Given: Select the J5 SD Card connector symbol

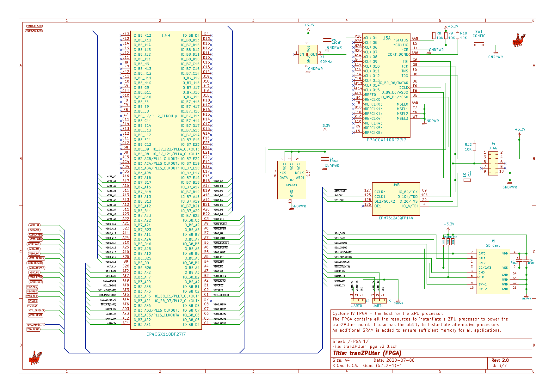Looking at the screenshot, I should pyautogui.click(x=493, y=272).
